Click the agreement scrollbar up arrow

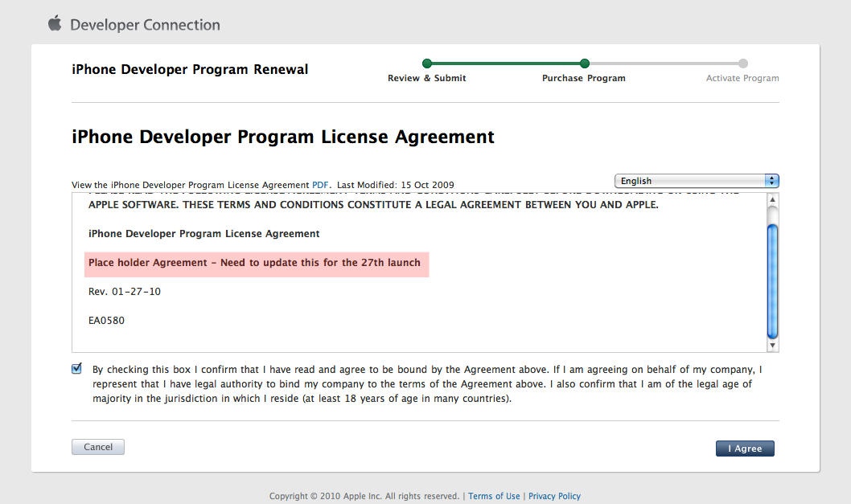coord(773,199)
